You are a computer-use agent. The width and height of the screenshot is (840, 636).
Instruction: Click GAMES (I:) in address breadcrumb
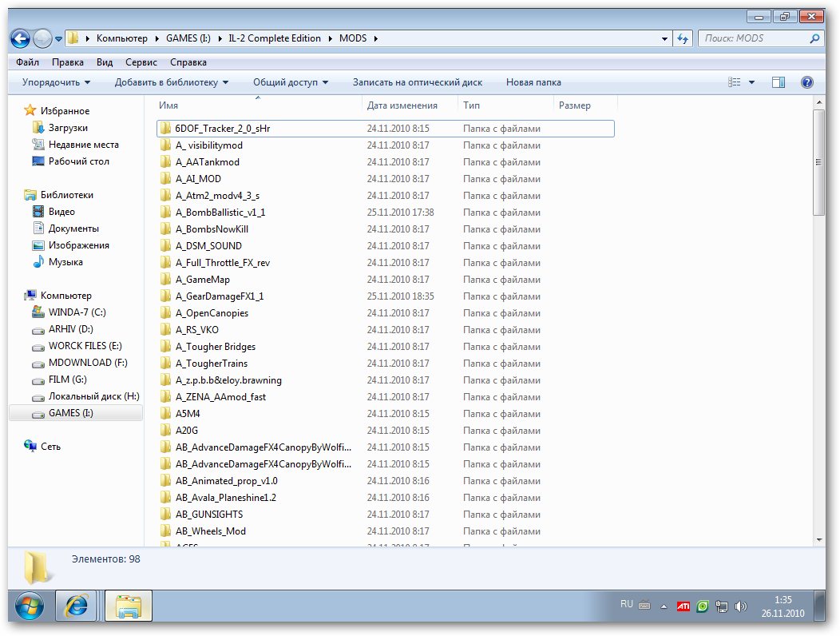coord(188,38)
